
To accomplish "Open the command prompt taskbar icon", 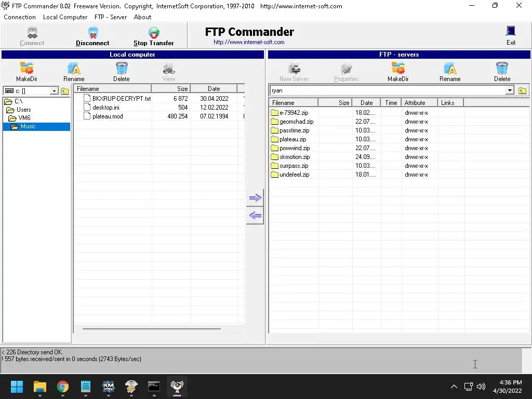I will pos(154,387).
